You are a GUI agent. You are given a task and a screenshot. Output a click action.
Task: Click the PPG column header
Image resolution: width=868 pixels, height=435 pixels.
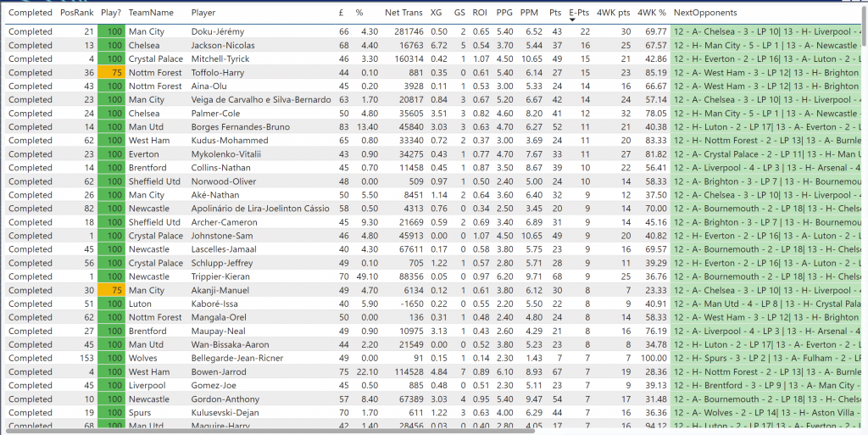(504, 13)
